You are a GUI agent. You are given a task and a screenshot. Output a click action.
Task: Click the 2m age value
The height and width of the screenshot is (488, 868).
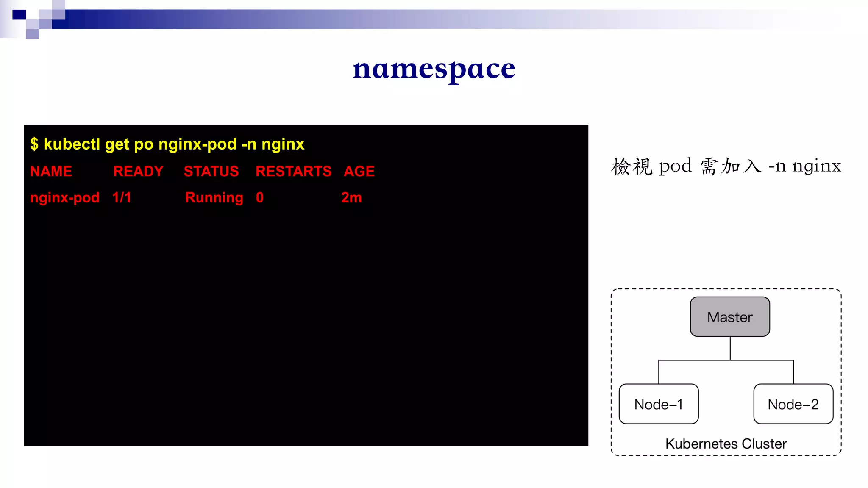point(351,197)
